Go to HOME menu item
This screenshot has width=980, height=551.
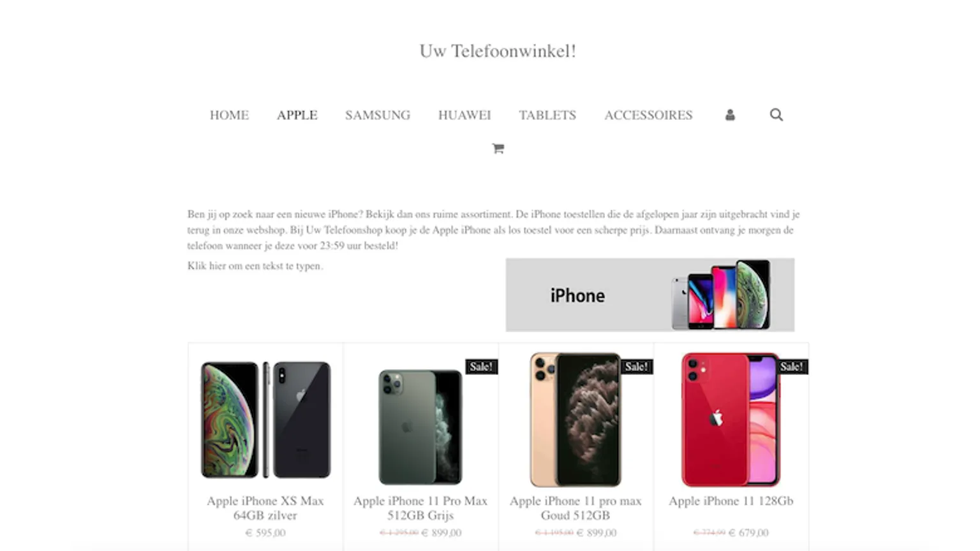coord(229,115)
